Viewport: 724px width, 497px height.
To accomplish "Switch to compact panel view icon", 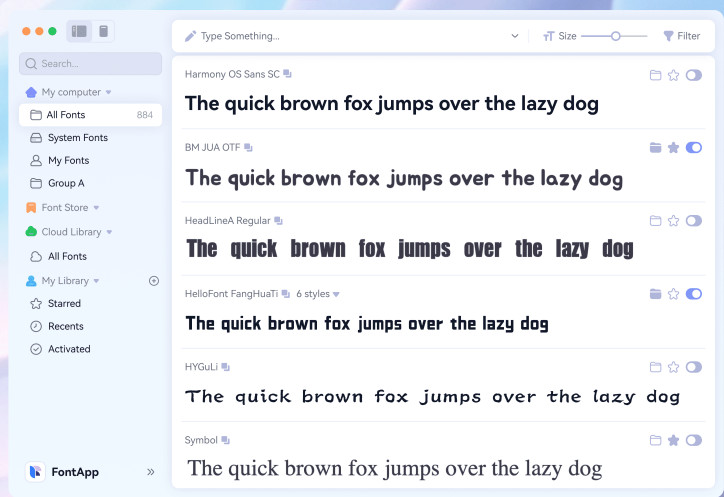I will [x=103, y=31].
